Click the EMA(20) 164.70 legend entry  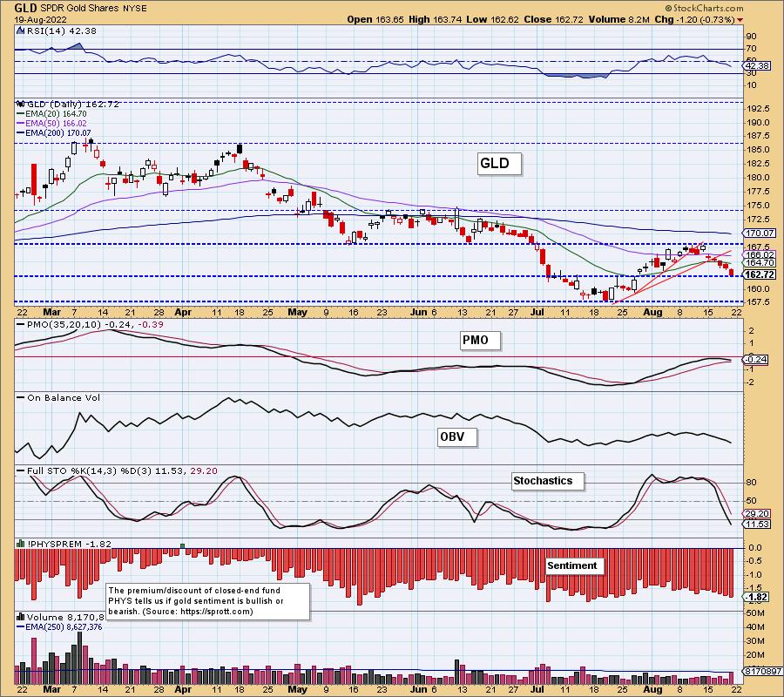[51, 114]
